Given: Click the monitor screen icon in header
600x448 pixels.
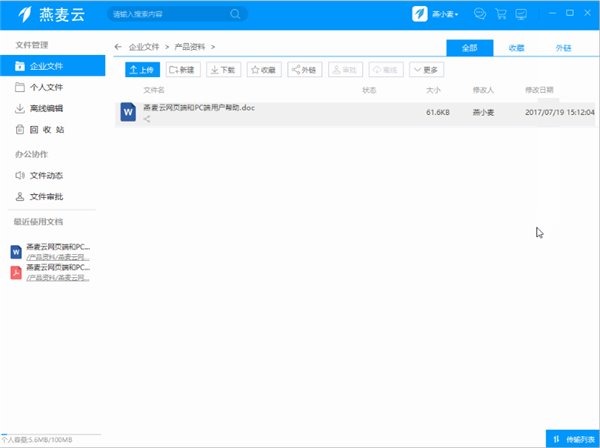Looking at the screenshot, I should (x=521, y=14).
